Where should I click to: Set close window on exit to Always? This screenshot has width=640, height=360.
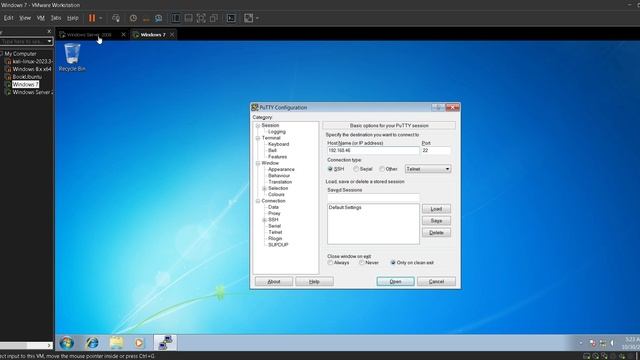pos(330,263)
